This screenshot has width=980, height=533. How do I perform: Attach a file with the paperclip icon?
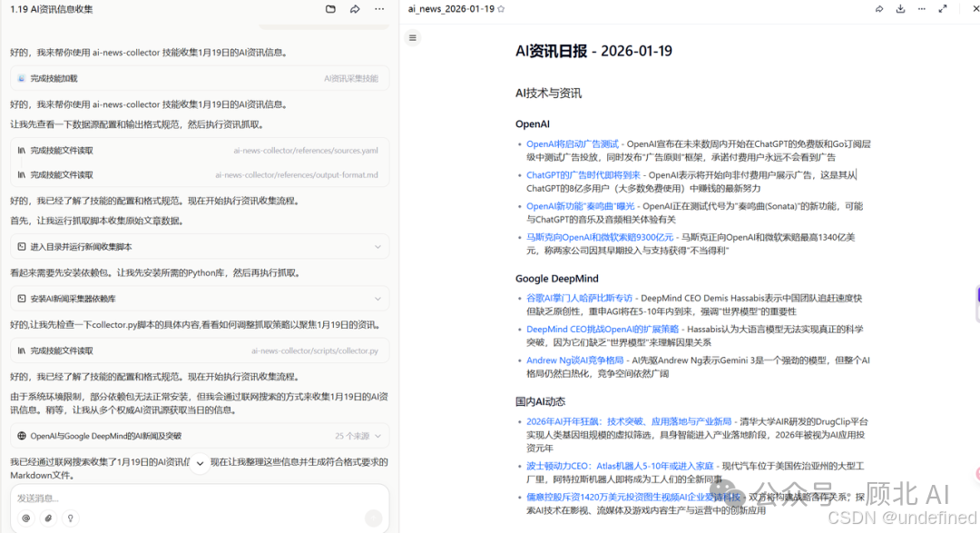click(x=48, y=518)
